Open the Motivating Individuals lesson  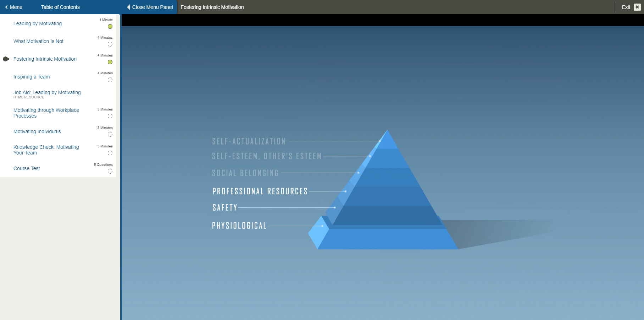[37, 131]
